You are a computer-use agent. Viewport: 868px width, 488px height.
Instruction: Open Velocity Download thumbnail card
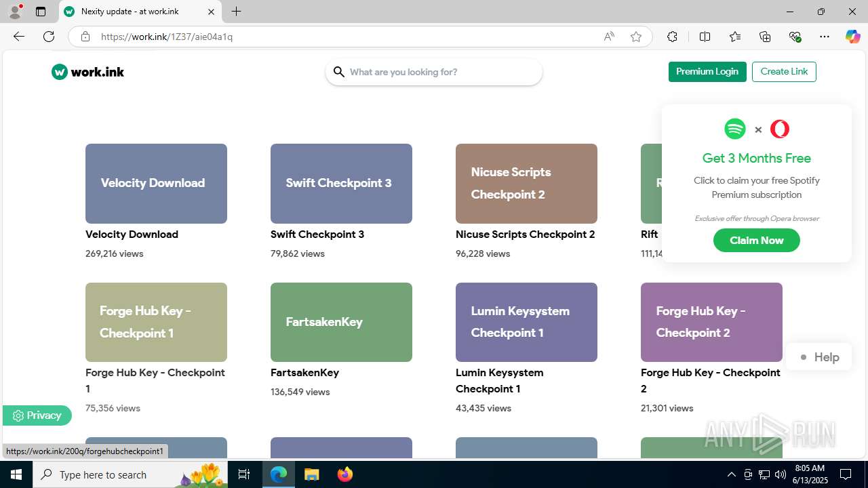[x=156, y=184]
